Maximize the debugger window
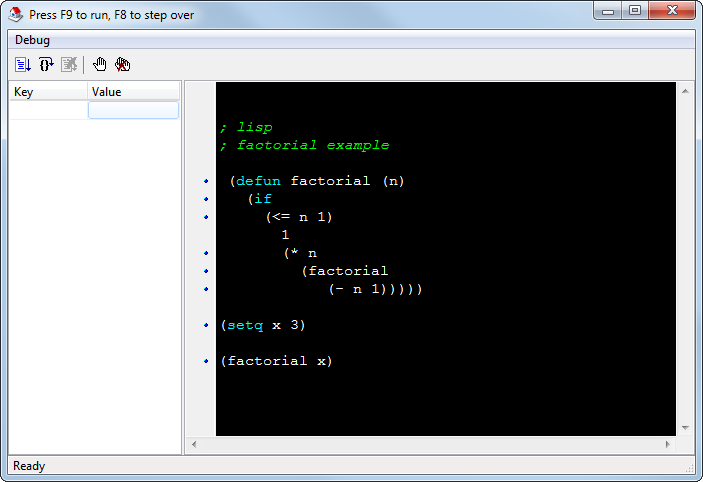The image size is (703, 482). point(635,11)
